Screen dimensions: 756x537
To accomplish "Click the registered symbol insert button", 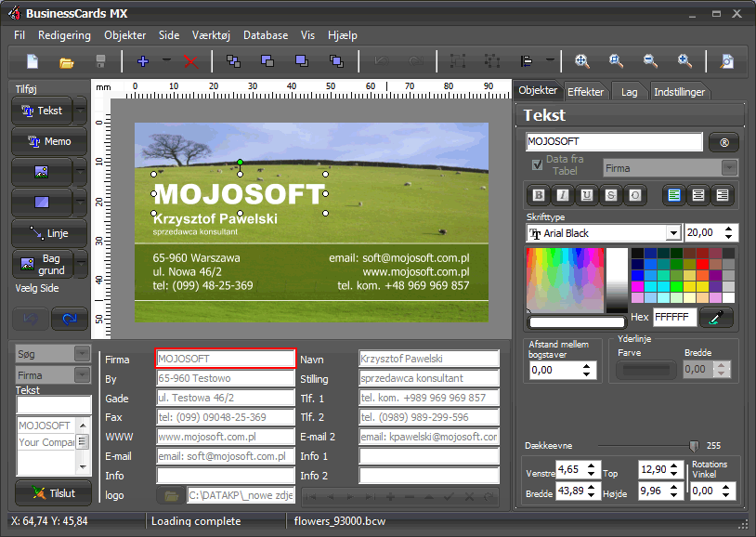I will point(723,143).
